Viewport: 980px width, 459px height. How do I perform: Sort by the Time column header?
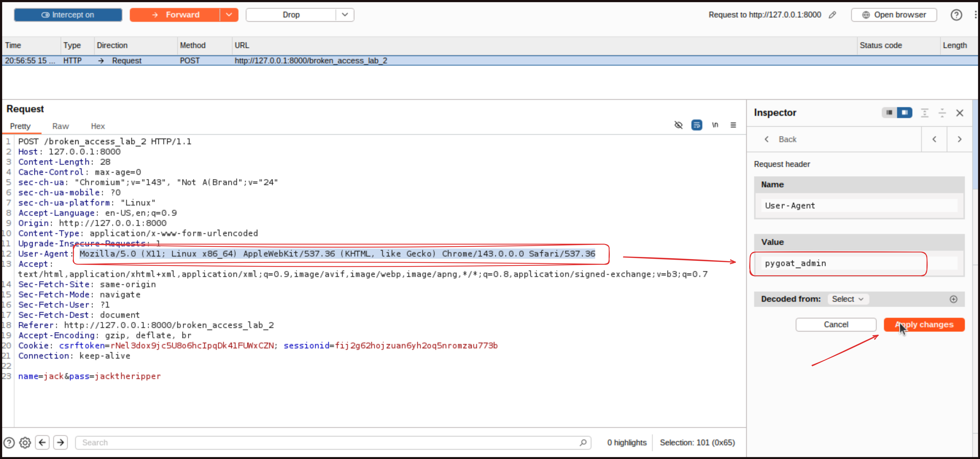point(31,45)
